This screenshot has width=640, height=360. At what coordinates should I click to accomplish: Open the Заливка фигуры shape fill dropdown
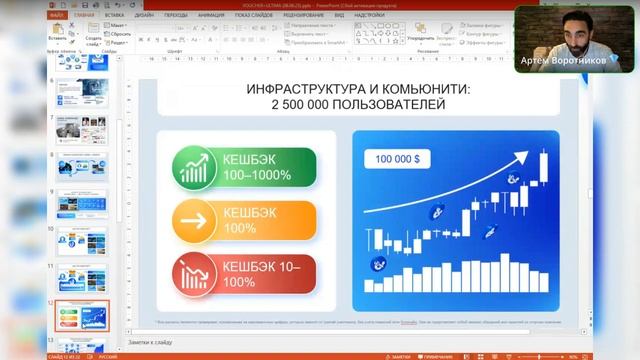pos(481,25)
